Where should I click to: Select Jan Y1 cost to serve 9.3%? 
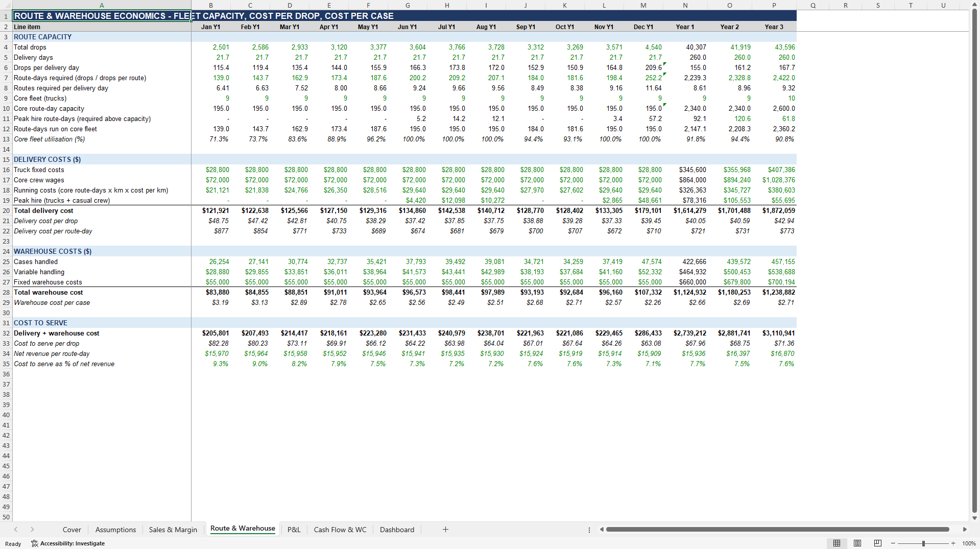[211, 364]
